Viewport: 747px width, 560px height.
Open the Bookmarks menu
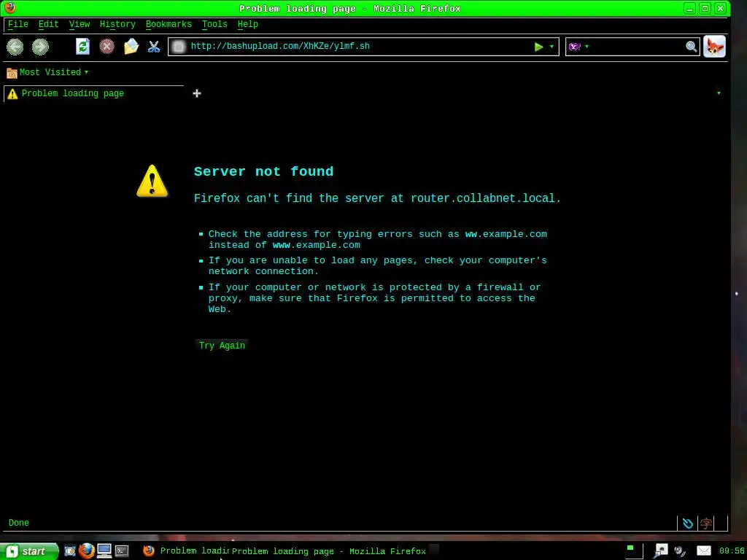coord(169,24)
